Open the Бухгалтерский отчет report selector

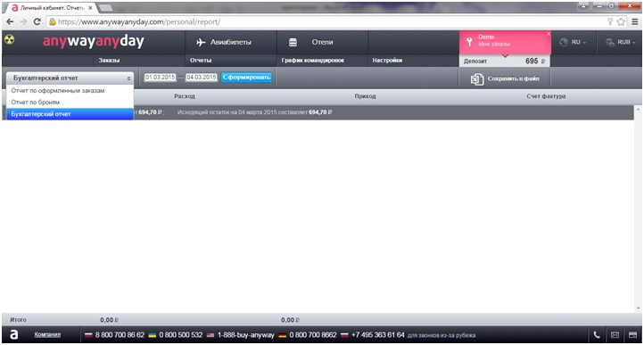click(x=70, y=78)
